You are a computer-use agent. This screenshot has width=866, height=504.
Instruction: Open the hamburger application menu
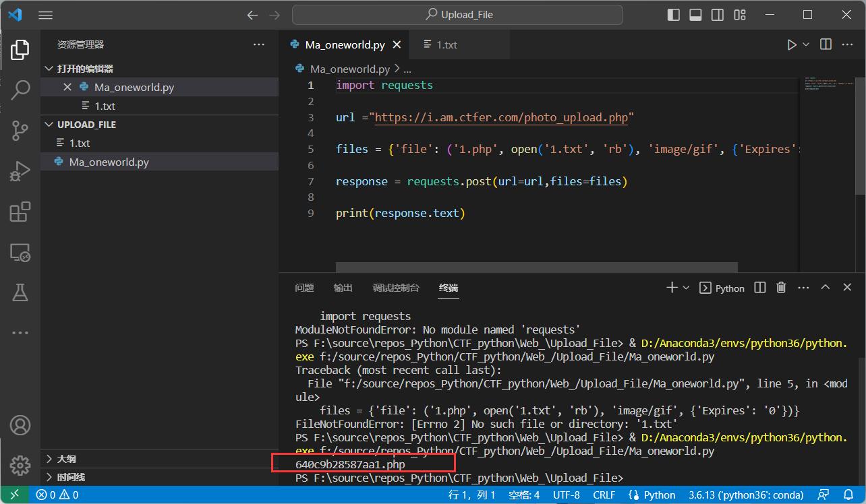point(45,15)
